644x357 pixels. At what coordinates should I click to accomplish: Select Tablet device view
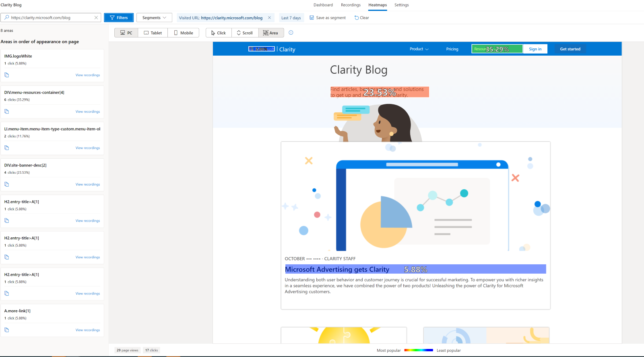tap(153, 33)
